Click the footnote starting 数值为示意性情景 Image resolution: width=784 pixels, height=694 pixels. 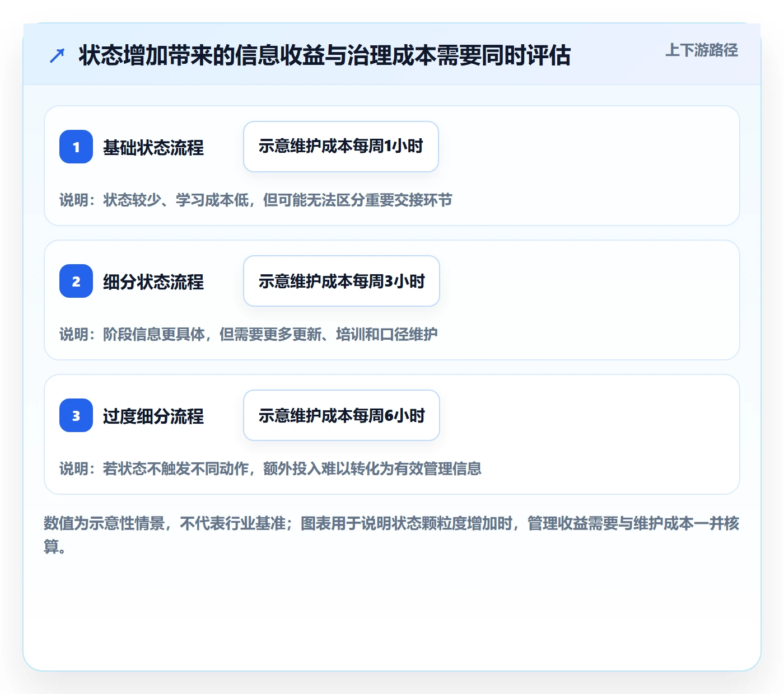pyautogui.click(x=391, y=534)
